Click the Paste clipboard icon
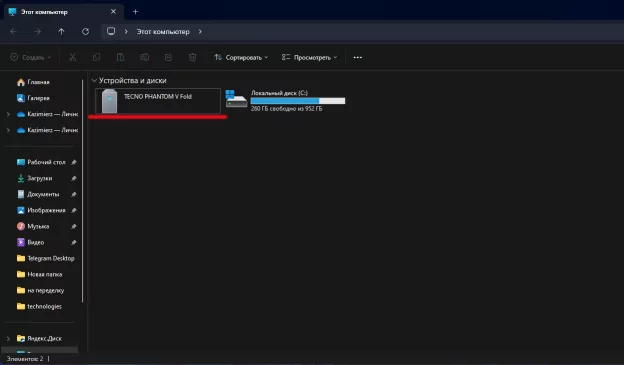This screenshot has width=624, height=365. tap(120, 57)
